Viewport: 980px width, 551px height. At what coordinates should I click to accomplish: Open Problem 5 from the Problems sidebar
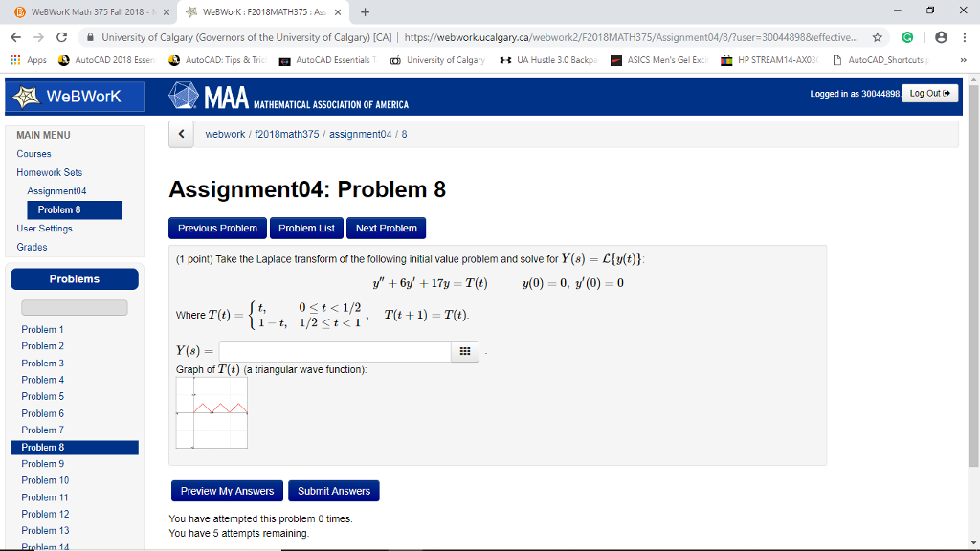tap(42, 396)
